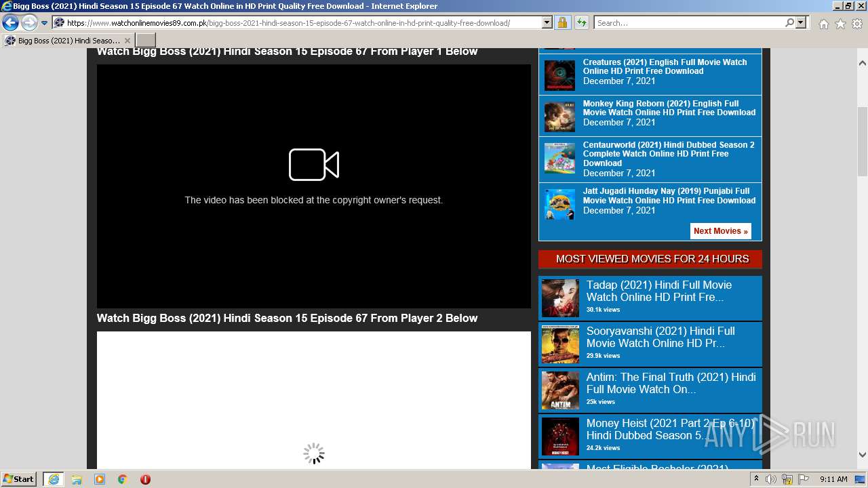Viewport: 868px width, 488px height.
Task: Open Monkey King Reborn (2021) link
Action: pos(669,108)
